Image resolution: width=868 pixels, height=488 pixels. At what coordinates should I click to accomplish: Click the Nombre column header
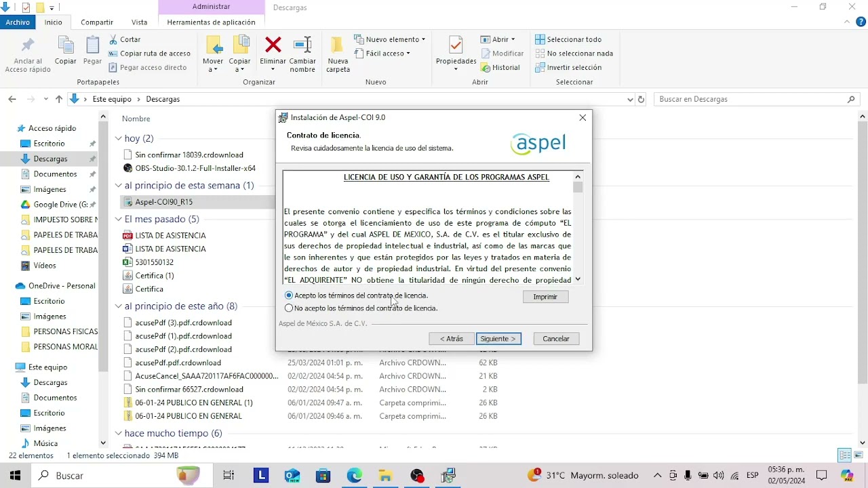136,119
